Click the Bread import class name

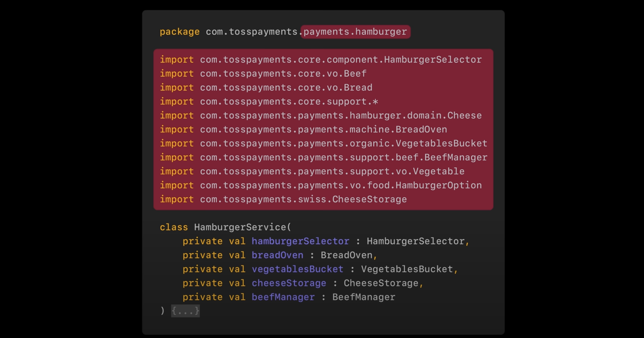tap(358, 88)
